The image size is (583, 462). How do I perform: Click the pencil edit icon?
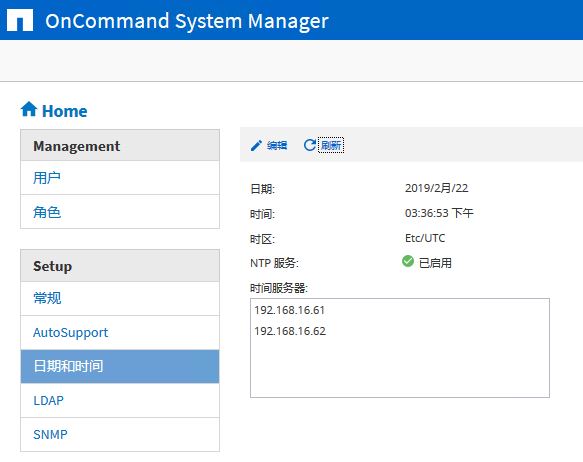(256, 145)
